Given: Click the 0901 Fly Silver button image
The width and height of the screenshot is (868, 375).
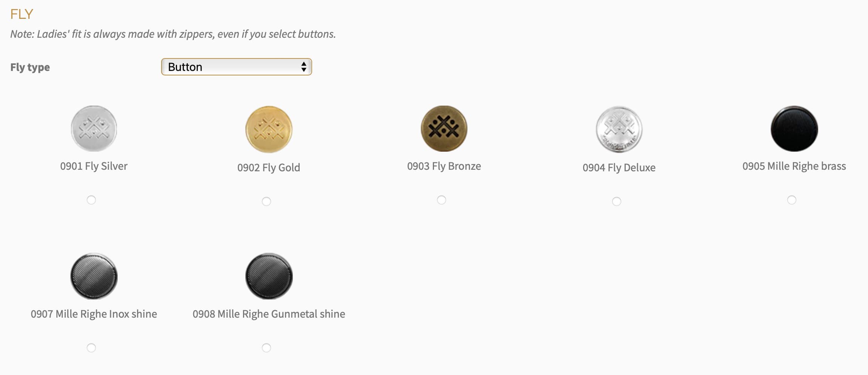Looking at the screenshot, I should 94,129.
